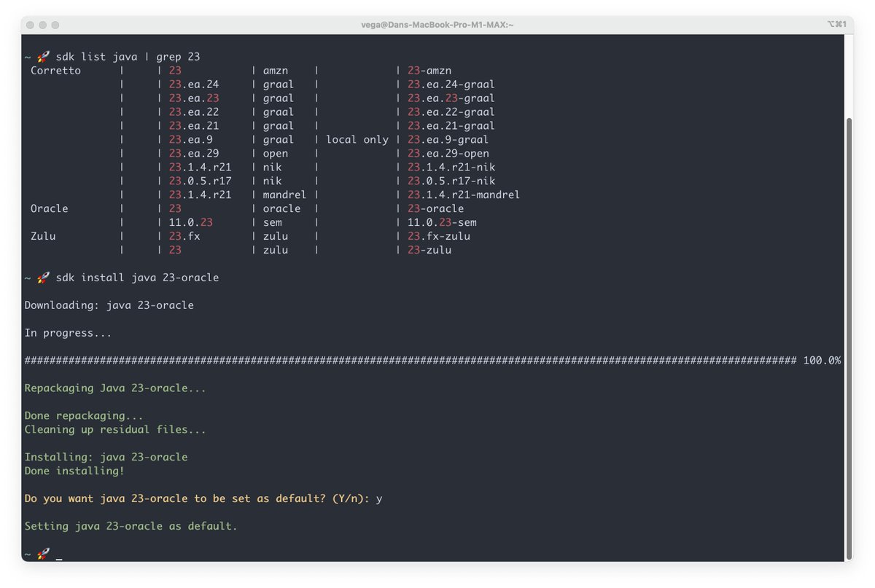This screenshot has width=875, height=588.
Task: Click version '23.ea.29' in version column
Action: tap(194, 154)
